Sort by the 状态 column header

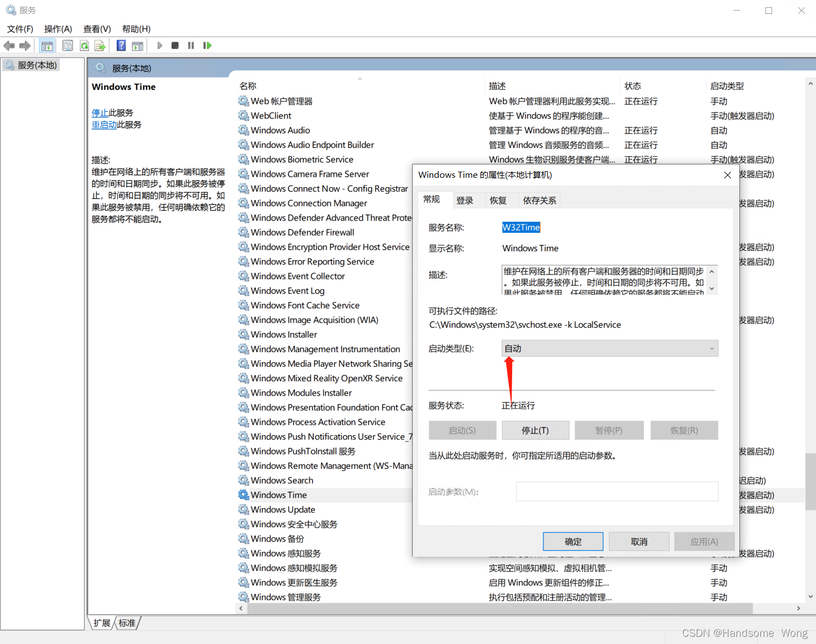point(633,86)
